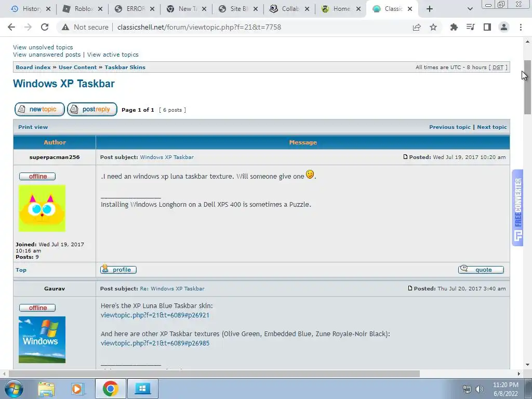
Task: Open the Print view link
Action: [33, 127]
